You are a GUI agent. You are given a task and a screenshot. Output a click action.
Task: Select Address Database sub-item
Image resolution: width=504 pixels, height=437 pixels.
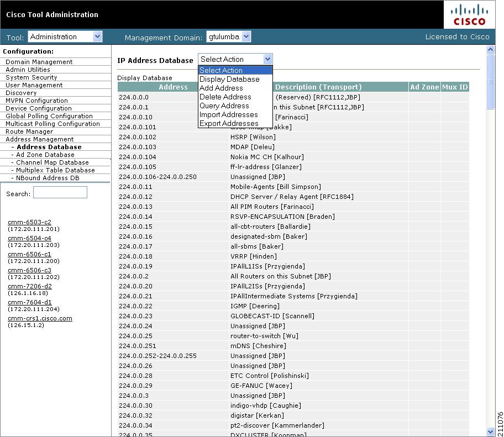(49, 147)
